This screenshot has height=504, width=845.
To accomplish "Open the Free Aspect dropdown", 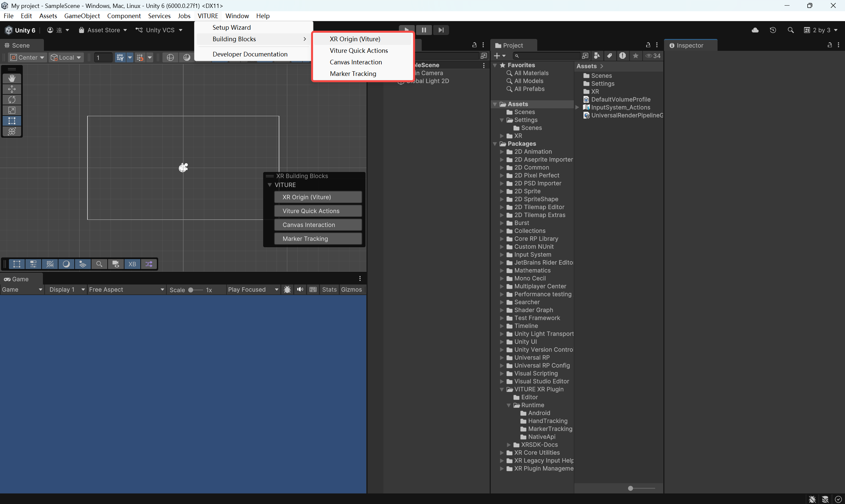I will pyautogui.click(x=126, y=289).
